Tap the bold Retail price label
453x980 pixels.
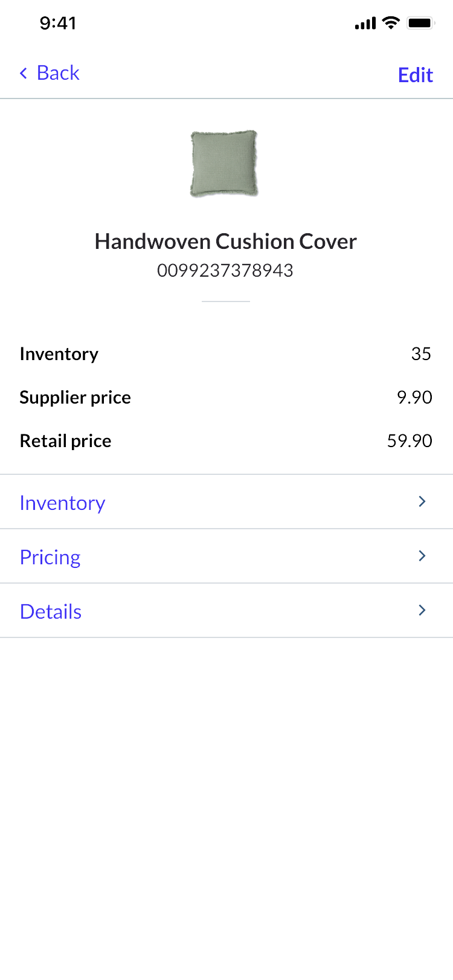coord(66,441)
